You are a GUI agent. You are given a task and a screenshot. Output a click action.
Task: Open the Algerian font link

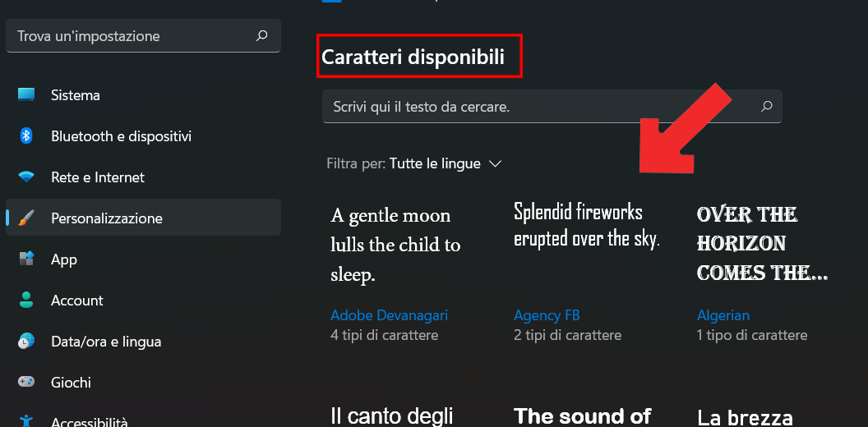pyautogui.click(x=723, y=315)
